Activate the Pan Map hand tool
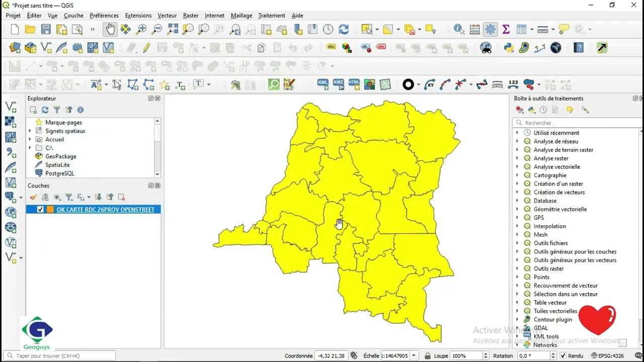The image size is (644, 362). tap(110, 29)
